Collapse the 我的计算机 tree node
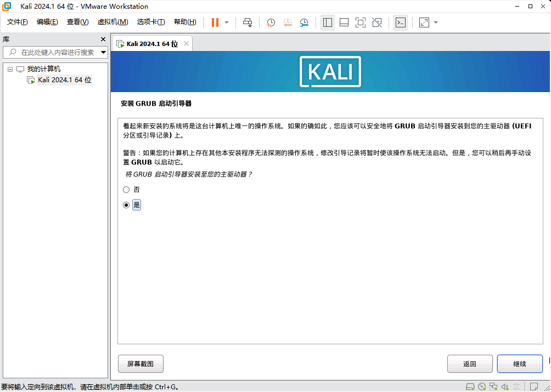Image resolution: width=551 pixels, height=392 pixels. coord(10,69)
